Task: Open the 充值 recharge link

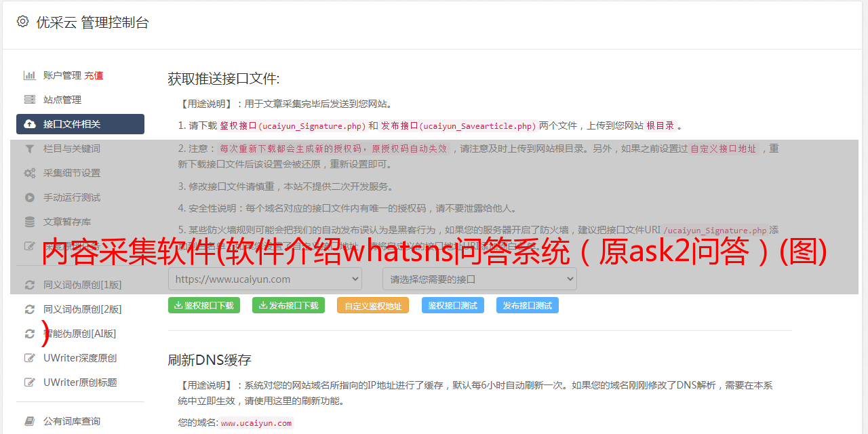Action: (94, 75)
